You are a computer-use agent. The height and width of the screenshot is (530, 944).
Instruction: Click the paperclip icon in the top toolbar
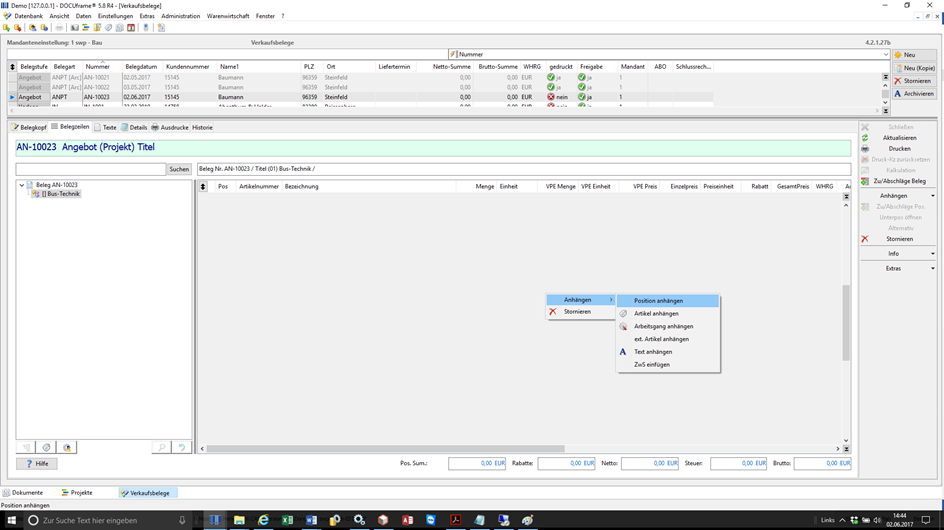coord(108,28)
